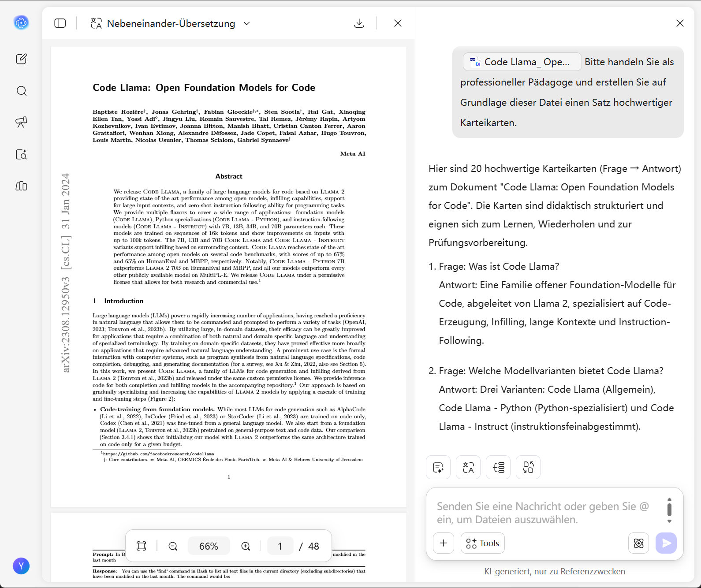Start a new chat with the compose icon
Viewport: 701px width, 588px height.
(21, 59)
